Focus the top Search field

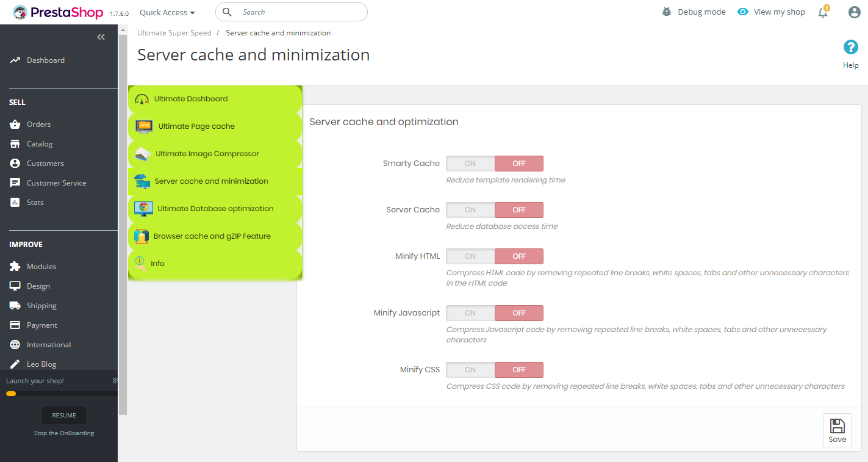292,12
